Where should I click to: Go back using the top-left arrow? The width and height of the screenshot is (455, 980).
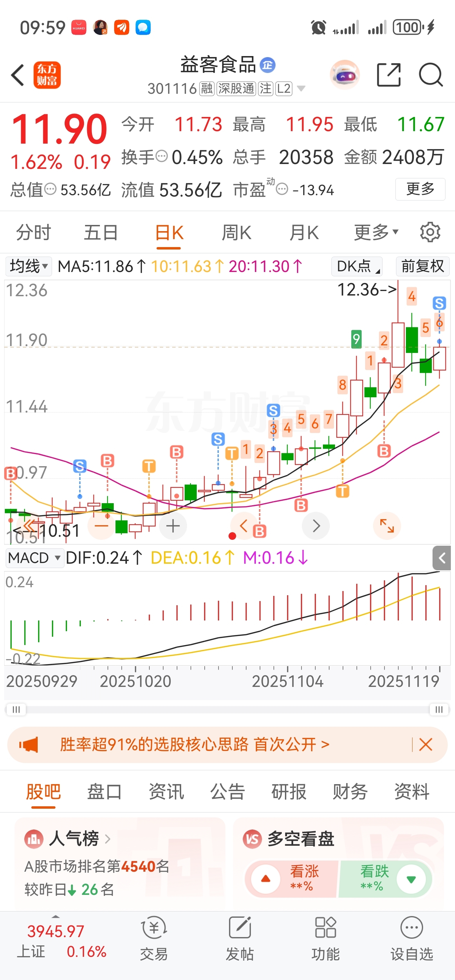point(18,75)
